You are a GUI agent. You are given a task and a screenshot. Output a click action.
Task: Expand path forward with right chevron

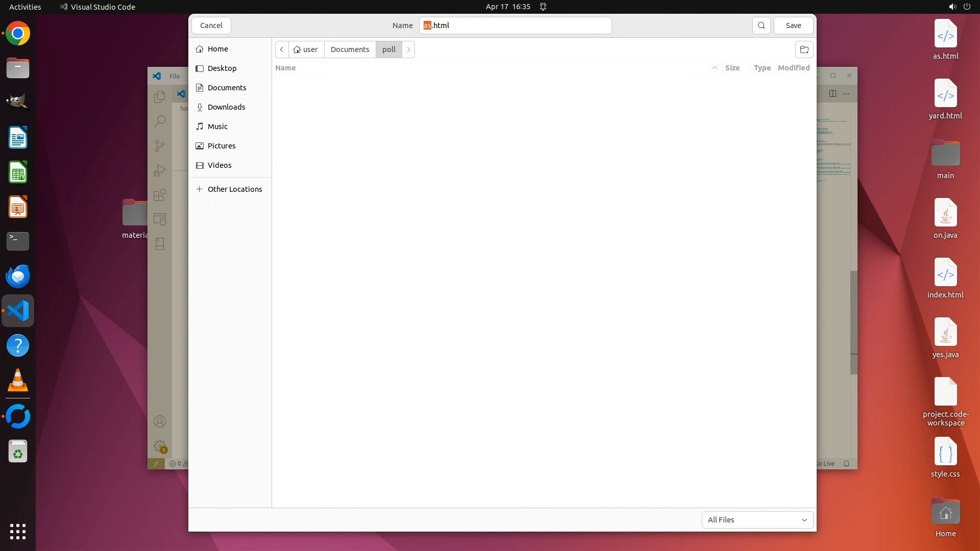(x=408, y=49)
